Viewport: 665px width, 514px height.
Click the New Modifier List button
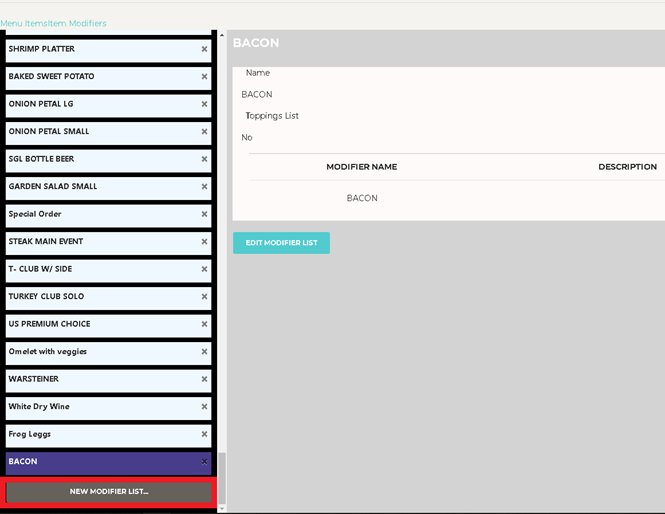(x=109, y=492)
